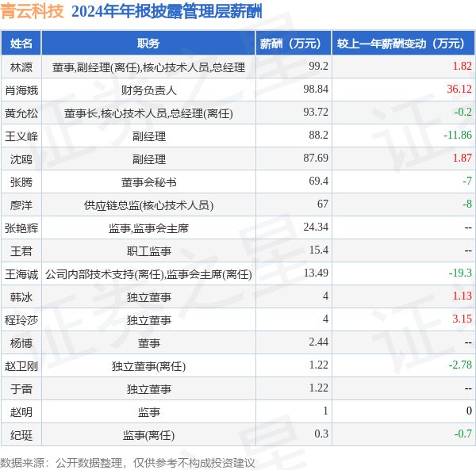Click the name 于雷
The height and width of the screenshot is (470, 476).
tap(21, 389)
